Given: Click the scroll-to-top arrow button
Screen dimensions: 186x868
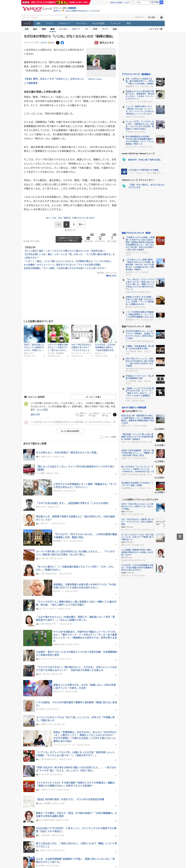Looking at the screenshot, I should (x=180, y=537).
